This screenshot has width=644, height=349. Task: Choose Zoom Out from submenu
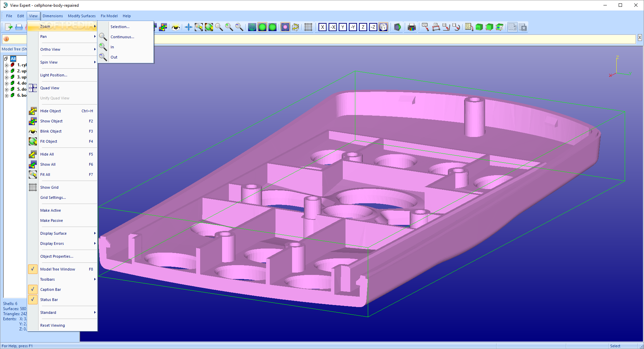126,57
